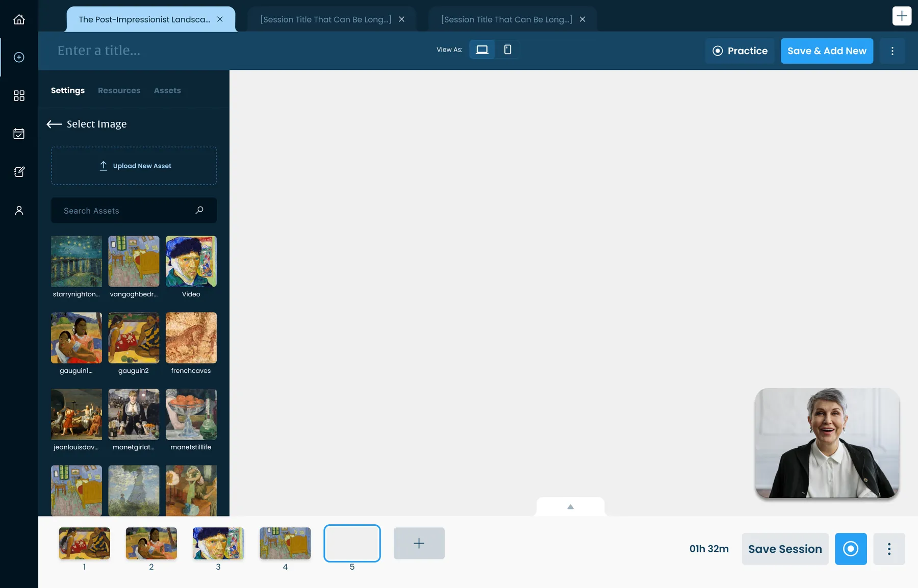Click the circled plus icon in sidebar
Screen dimensions: 918x588
click(19, 57)
